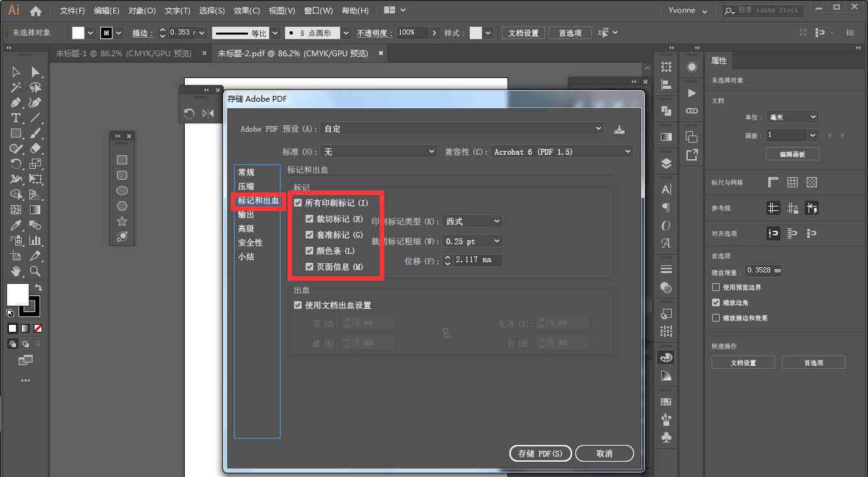Choose the Line Segment tool
The image size is (868, 477).
click(36, 118)
